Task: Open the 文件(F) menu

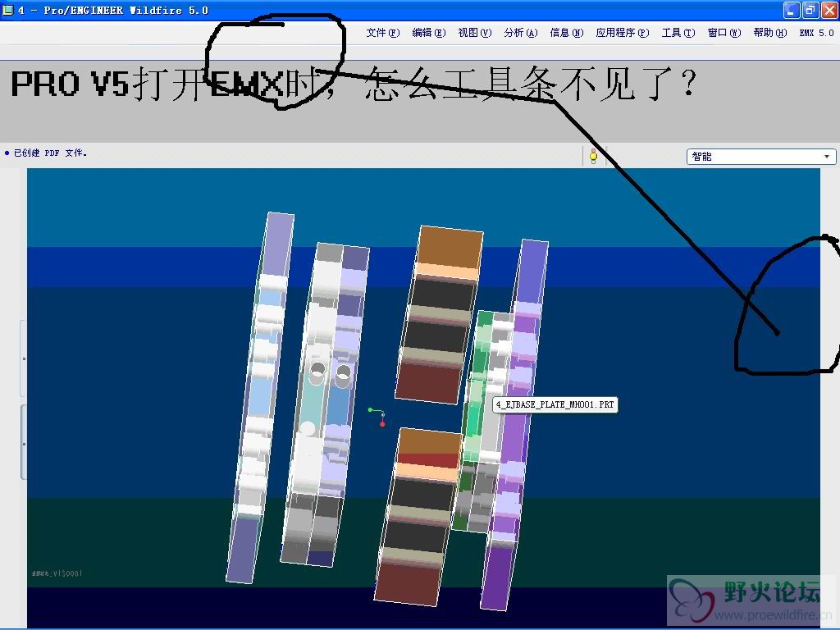Action: click(382, 33)
